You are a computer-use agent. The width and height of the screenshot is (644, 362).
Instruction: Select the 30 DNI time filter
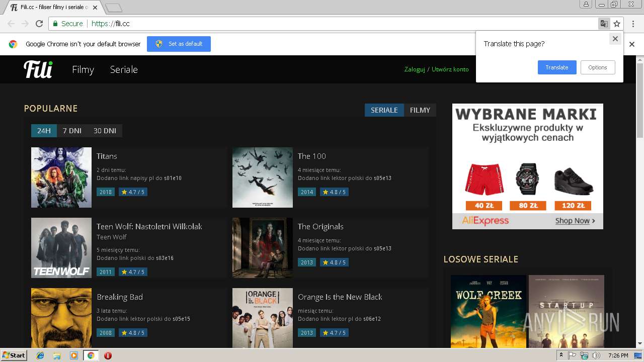click(105, 131)
